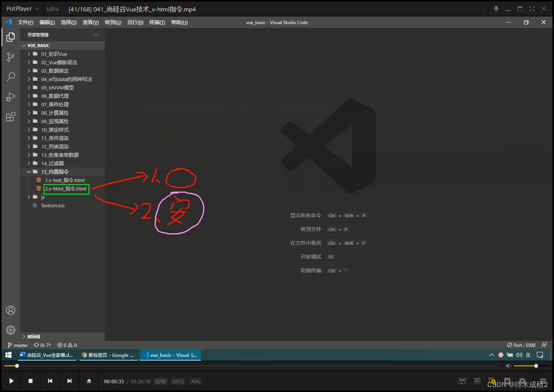Image resolution: width=554 pixels, height=392 pixels.
Task: Open the Extensions view
Action: point(11,117)
